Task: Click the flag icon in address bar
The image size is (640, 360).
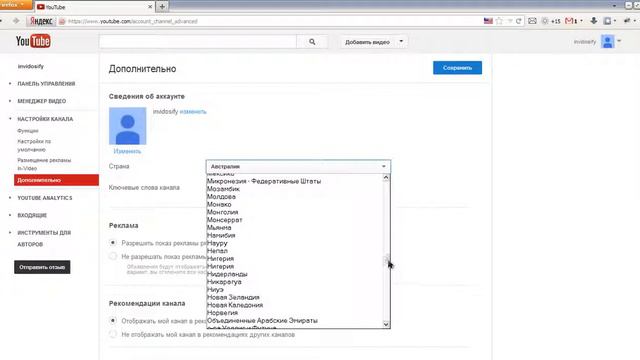Action: (x=488, y=21)
